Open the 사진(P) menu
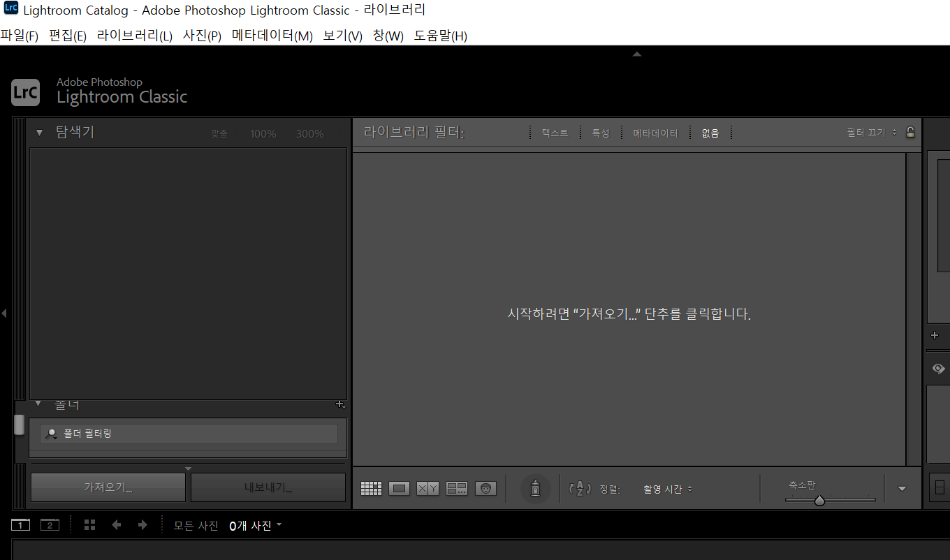Image resolution: width=950 pixels, height=560 pixels. pyautogui.click(x=203, y=36)
